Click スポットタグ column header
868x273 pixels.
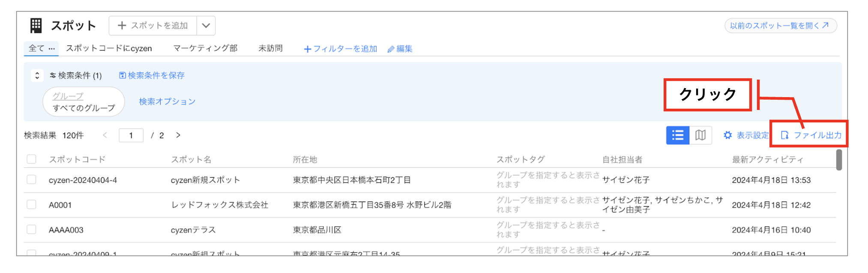point(521,160)
